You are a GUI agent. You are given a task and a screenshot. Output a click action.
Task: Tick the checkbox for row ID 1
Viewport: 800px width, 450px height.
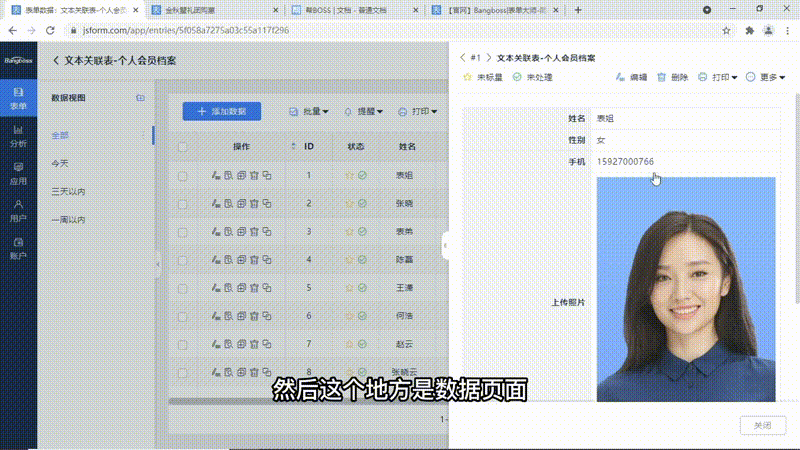(182, 176)
